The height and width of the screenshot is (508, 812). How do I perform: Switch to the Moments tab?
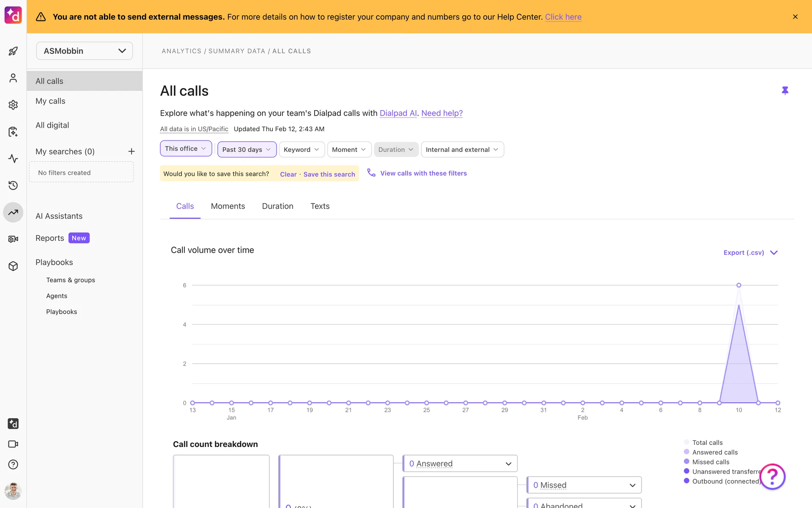click(x=228, y=206)
